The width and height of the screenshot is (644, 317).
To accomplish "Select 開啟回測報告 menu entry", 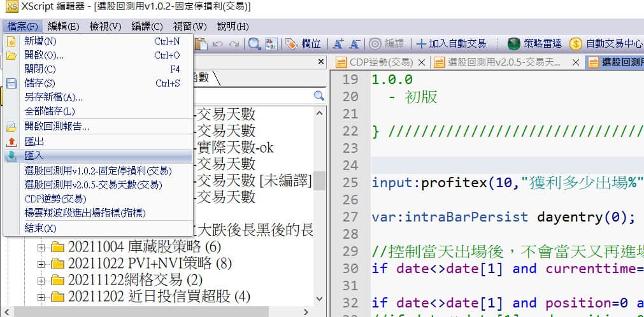I will pyautogui.click(x=57, y=126).
